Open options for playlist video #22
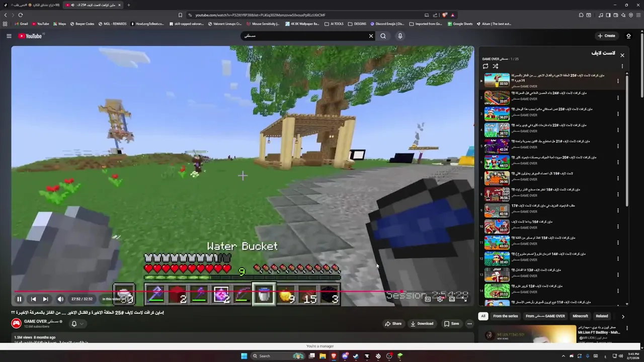The height and width of the screenshot is (362, 644). 618,130
